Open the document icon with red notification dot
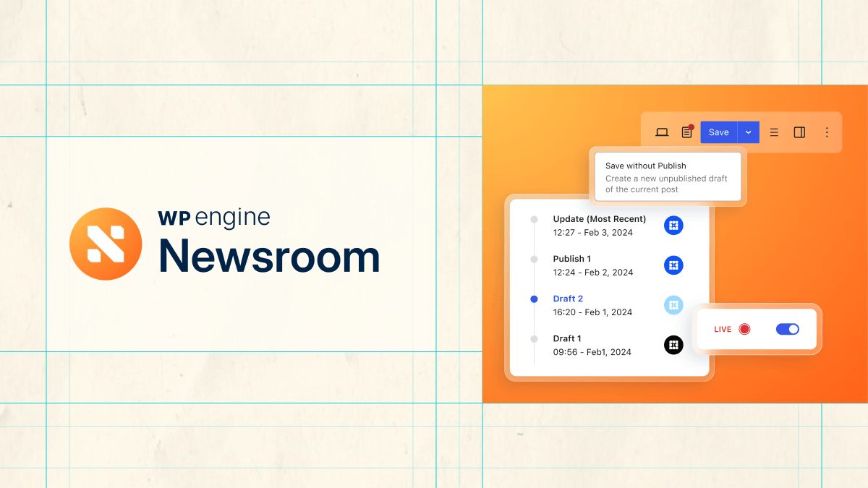The image size is (868, 488). 686,132
